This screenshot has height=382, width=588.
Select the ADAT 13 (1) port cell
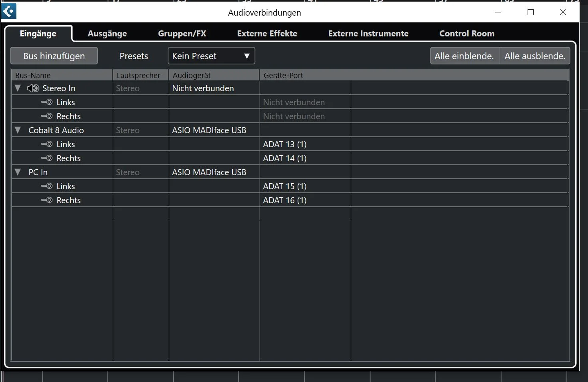[305, 144]
